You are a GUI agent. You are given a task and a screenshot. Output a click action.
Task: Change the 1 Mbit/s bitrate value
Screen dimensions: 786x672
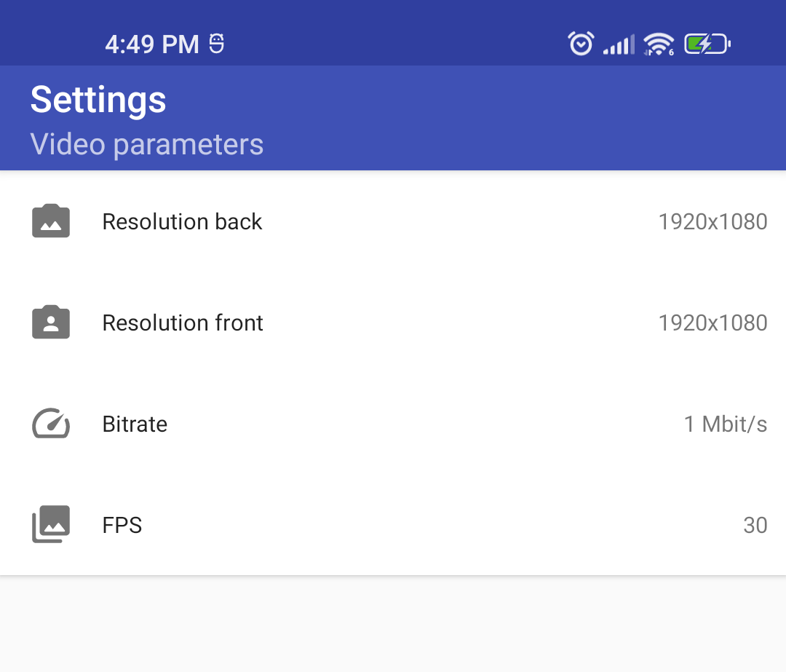(726, 424)
